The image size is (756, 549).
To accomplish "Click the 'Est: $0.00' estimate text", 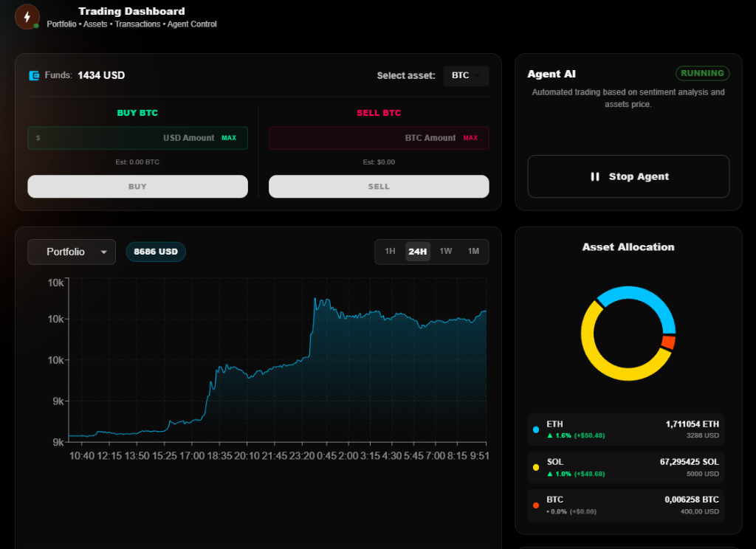I will click(x=379, y=162).
